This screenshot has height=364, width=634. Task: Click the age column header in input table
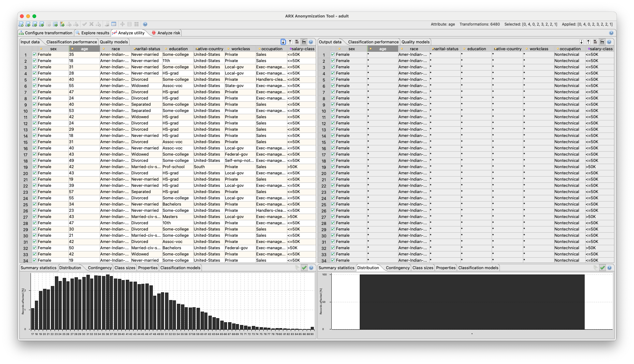84,49
